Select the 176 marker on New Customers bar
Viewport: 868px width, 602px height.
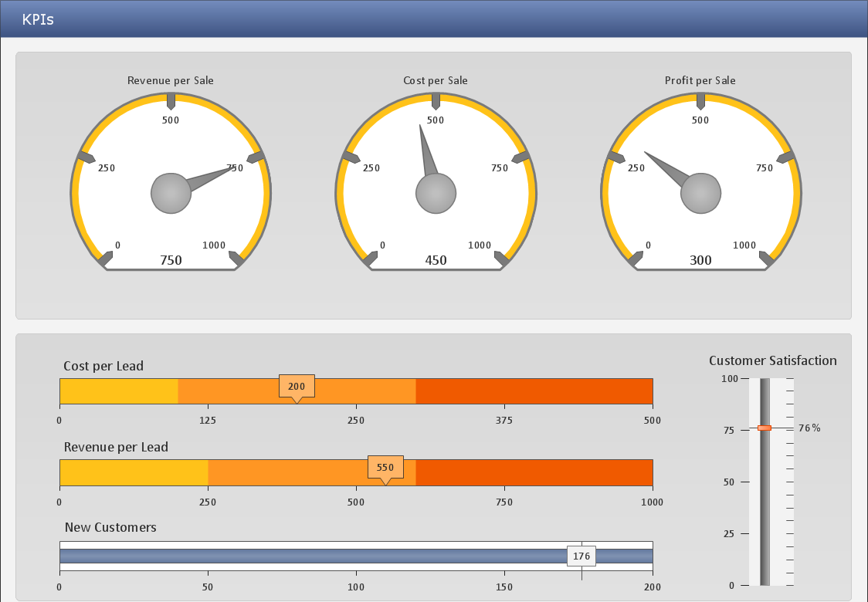[x=581, y=556]
